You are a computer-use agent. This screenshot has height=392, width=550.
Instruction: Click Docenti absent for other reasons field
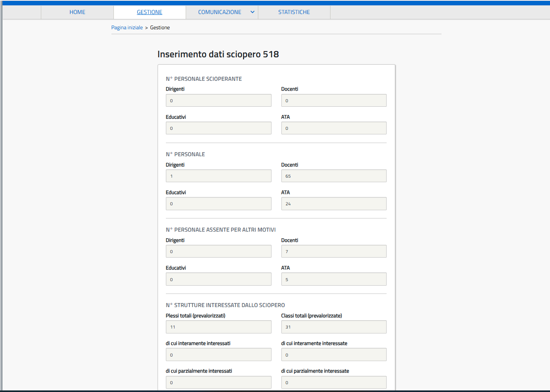pyautogui.click(x=333, y=251)
